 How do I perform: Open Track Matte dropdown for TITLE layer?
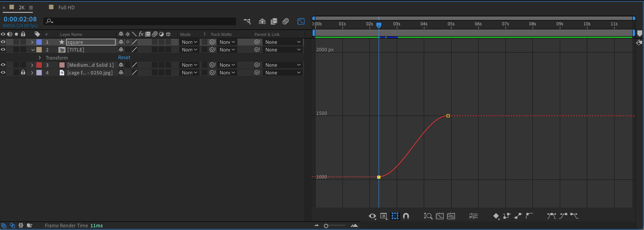(227, 50)
